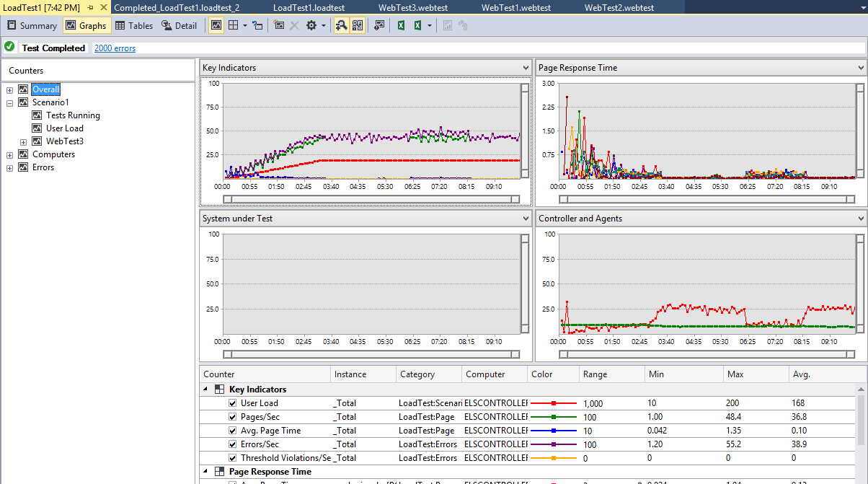Switch to the WebTest3.webtest tab

point(412,7)
